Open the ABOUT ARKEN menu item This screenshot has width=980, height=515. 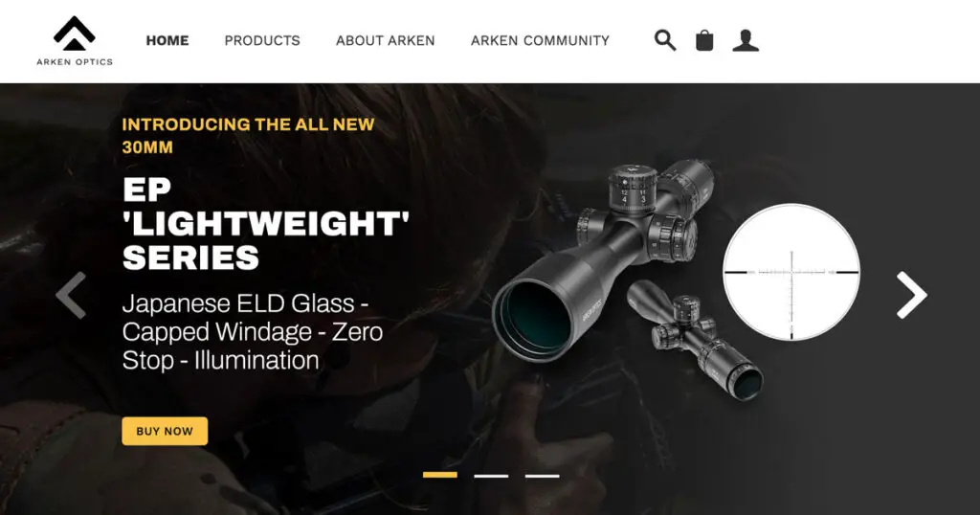tap(386, 40)
